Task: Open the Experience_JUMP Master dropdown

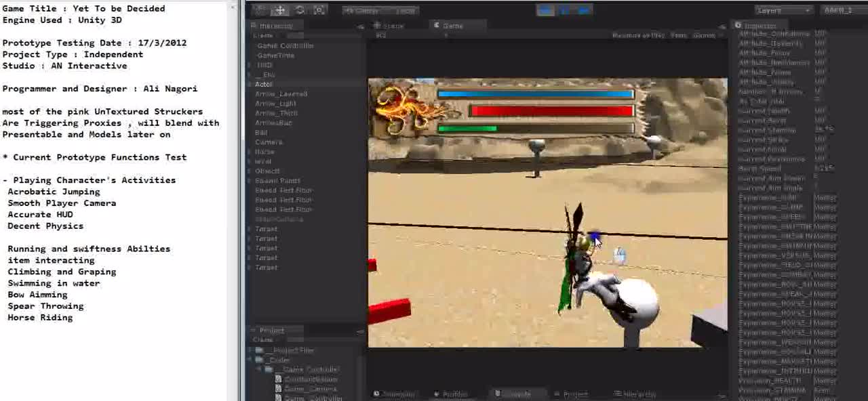Action: pos(826,198)
